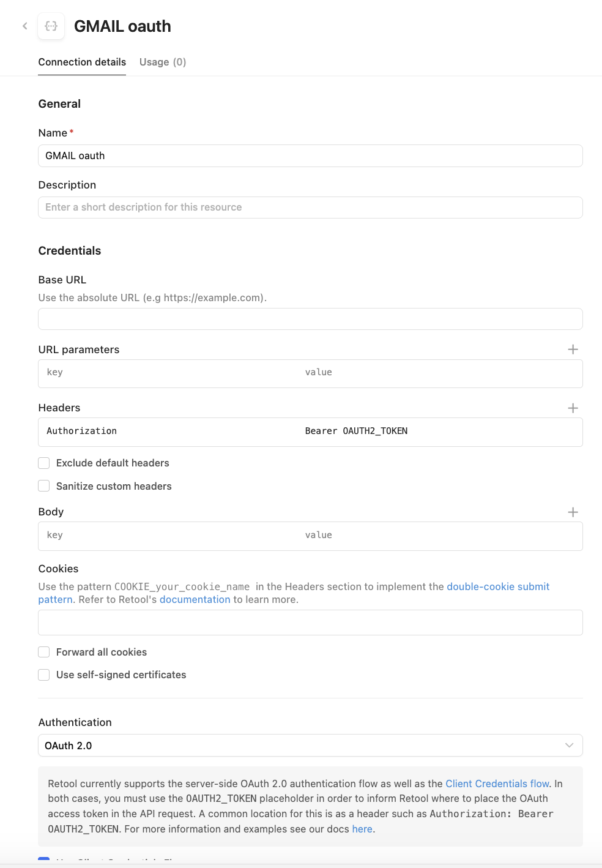602x868 pixels.
Task: Open the Client Credentials flow link
Action: pos(497,784)
